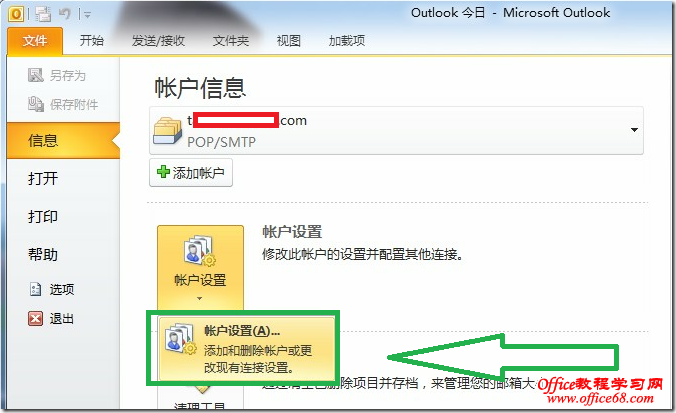Screen dimensions: 676x413
Task: Click the red Exit (退出) icon
Action: [35, 319]
